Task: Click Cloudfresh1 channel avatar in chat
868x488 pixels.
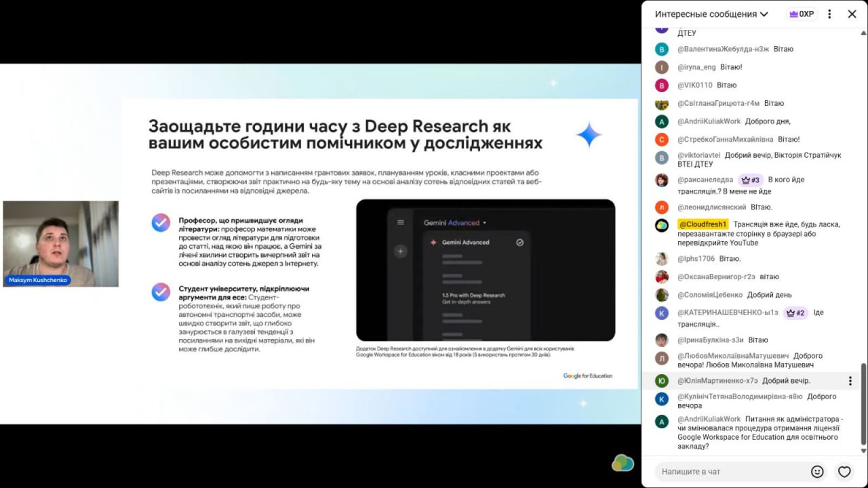Action: click(x=662, y=225)
